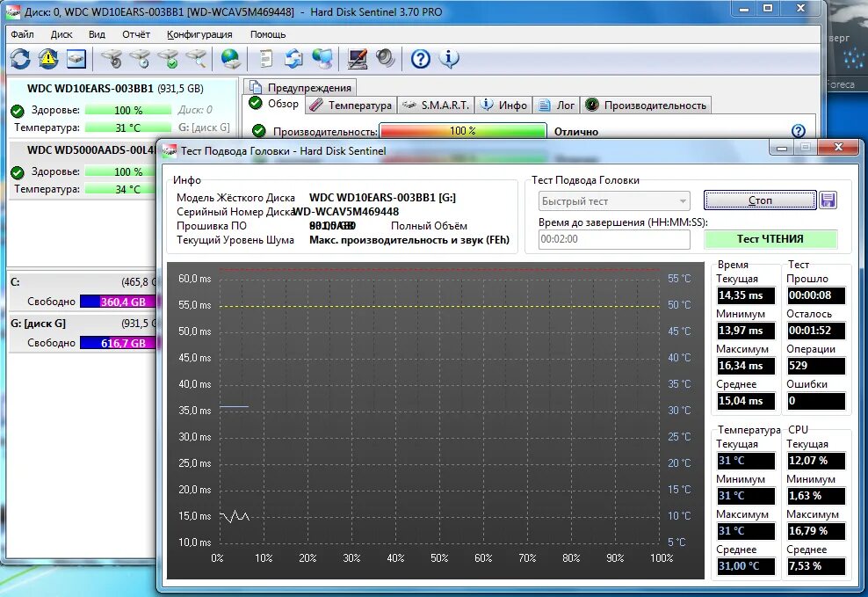Viewport: 868px width, 597px height.
Task: Click the globe and monitor toolbar icon
Action: (322, 58)
